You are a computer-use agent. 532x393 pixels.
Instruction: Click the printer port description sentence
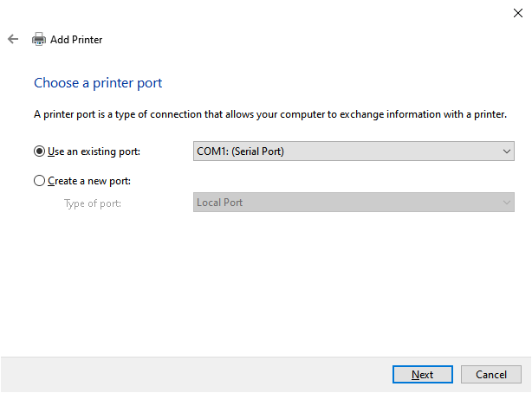tap(270, 114)
